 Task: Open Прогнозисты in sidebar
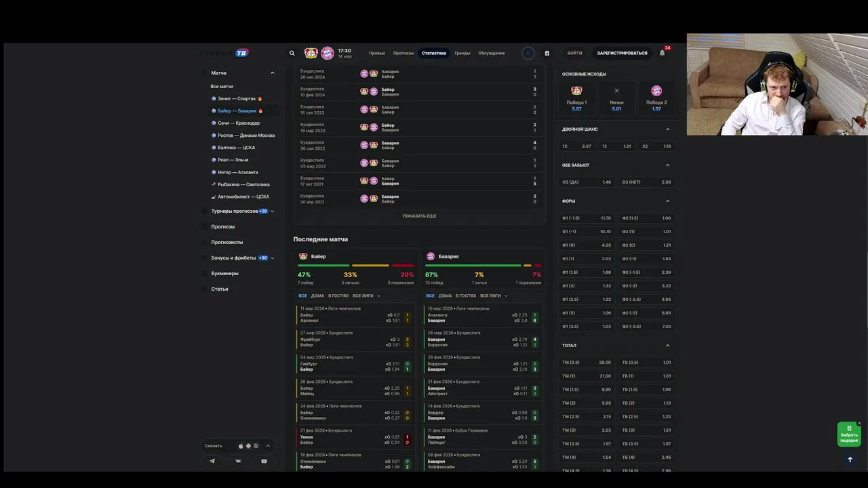(226, 242)
